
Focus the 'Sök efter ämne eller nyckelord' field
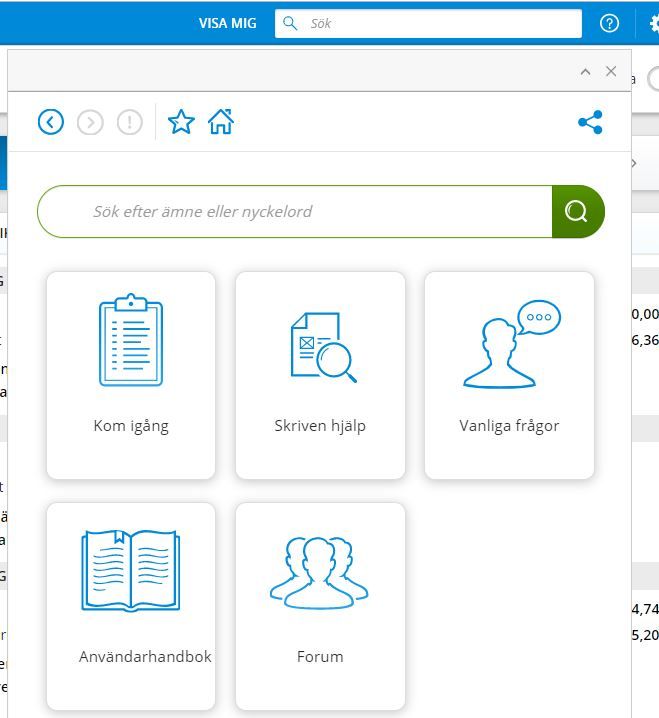pyautogui.click(x=295, y=212)
